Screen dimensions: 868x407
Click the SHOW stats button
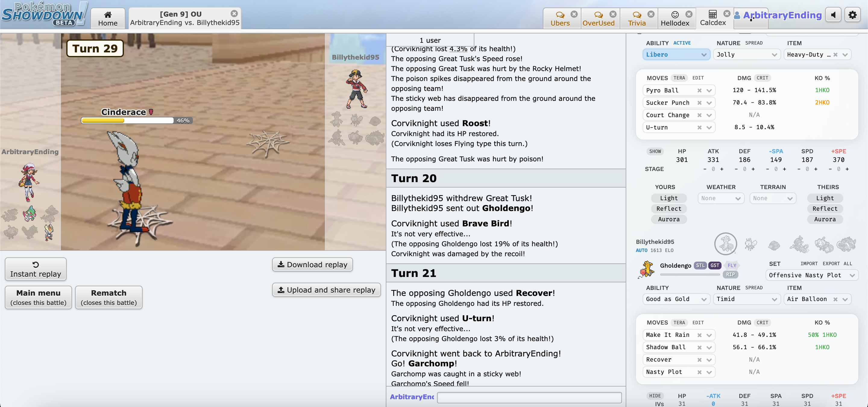[655, 151]
